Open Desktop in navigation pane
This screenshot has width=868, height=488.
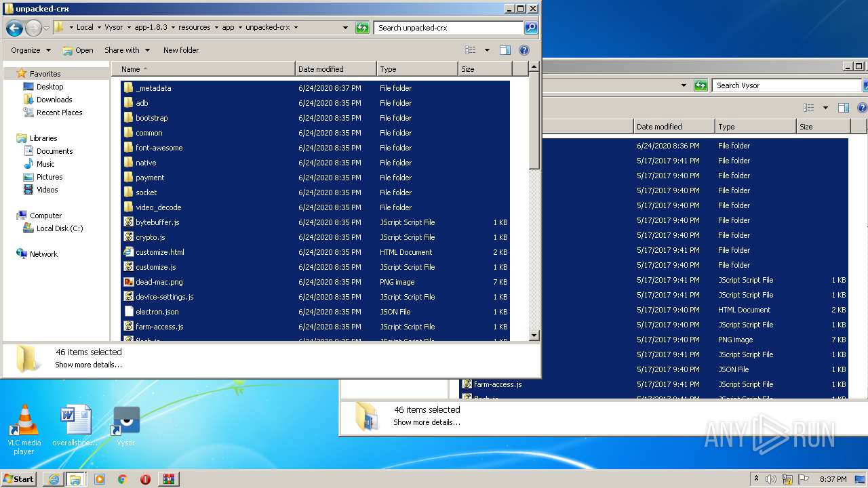point(50,87)
